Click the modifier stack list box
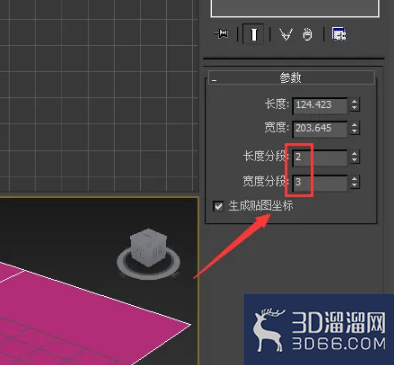 pyautogui.click(x=295, y=8)
